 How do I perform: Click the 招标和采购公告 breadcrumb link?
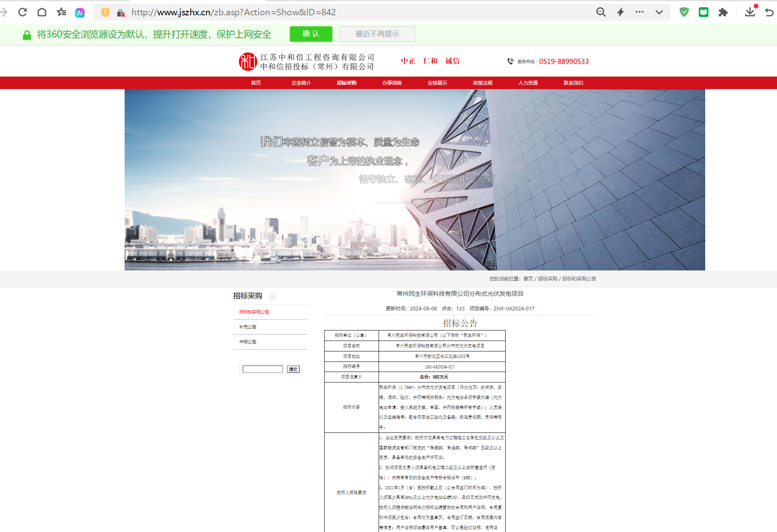(x=579, y=278)
